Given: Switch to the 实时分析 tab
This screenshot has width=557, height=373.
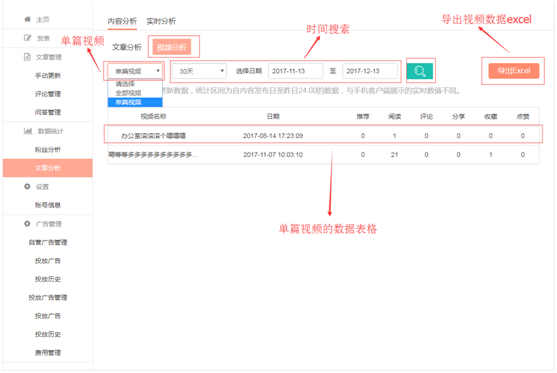Looking at the screenshot, I should (161, 21).
